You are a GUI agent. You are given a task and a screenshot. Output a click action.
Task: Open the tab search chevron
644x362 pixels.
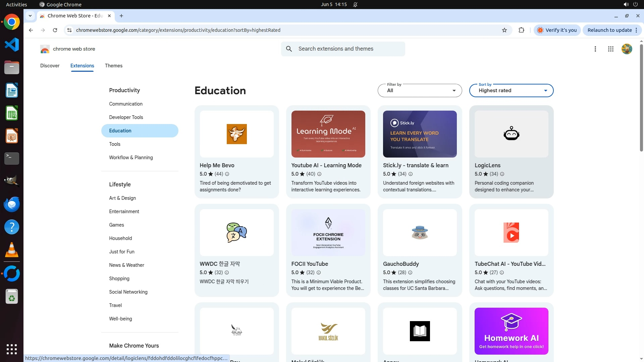pyautogui.click(x=30, y=16)
